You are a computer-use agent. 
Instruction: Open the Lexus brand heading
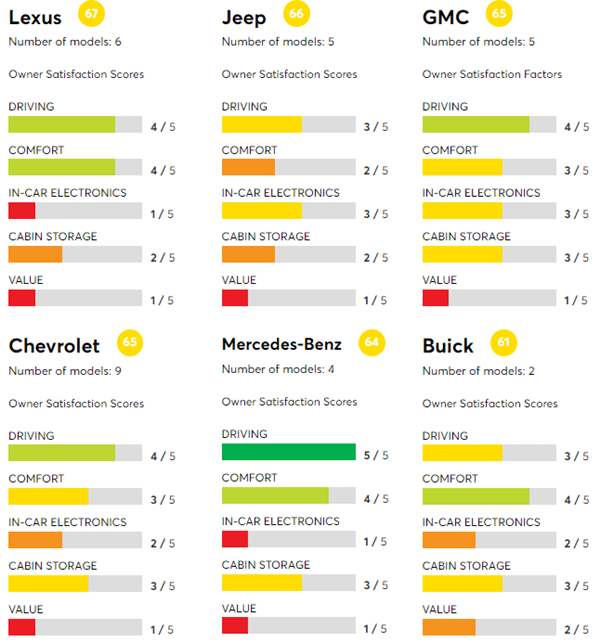coord(35,17)
